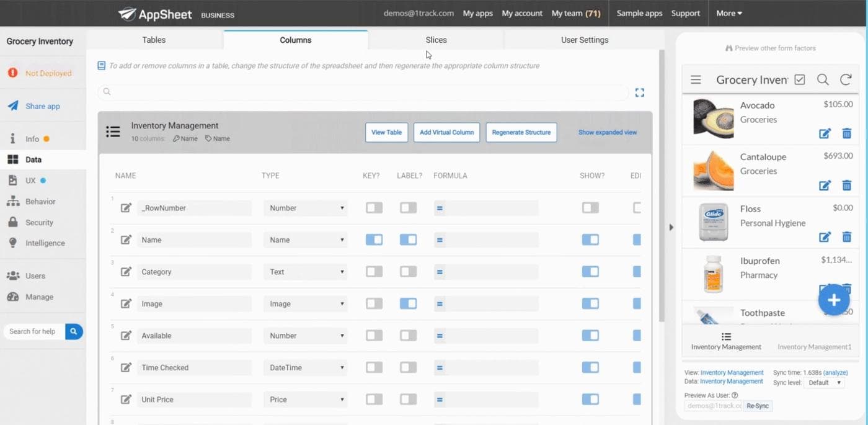Click the magnifier search icon in preview header
The width and height of the screenshot is (868, 425).
pos(822,79)
